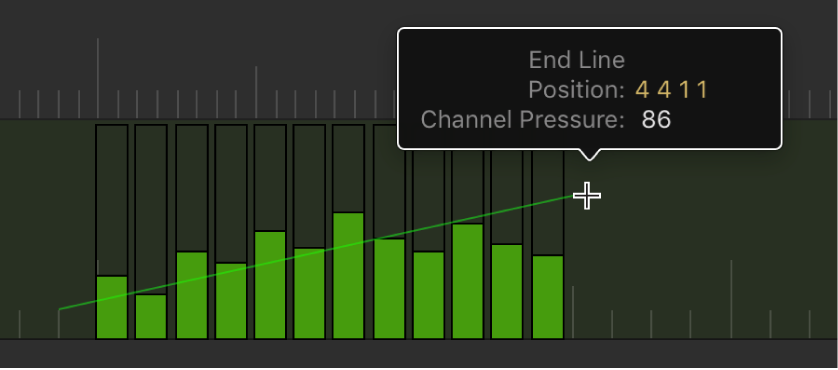Viewport: 838px width, 370px height.
Task: Click the empty upper part of the first bar
Action: [x=112, y=201]
